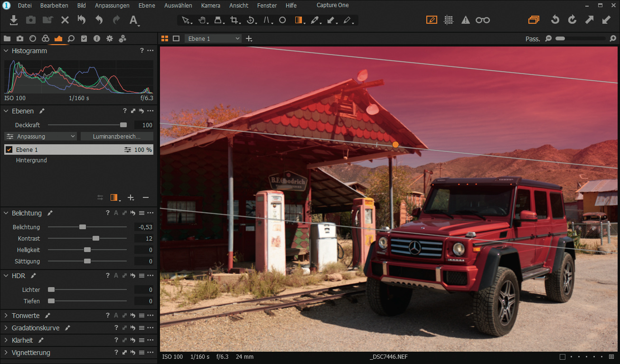Click the Luminanzbereich... button
The image size is (620, 364).
[117, 136]
